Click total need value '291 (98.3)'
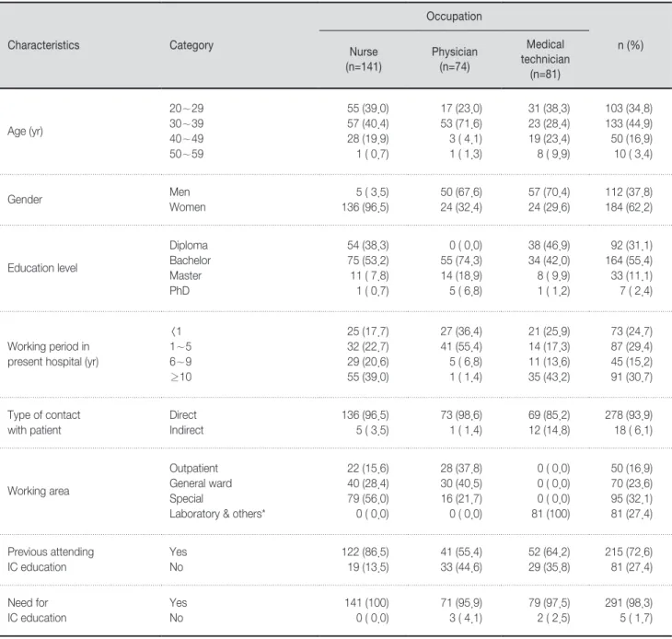Image resolution: width=672 pixels, height=639 pixels. [629, 602]
